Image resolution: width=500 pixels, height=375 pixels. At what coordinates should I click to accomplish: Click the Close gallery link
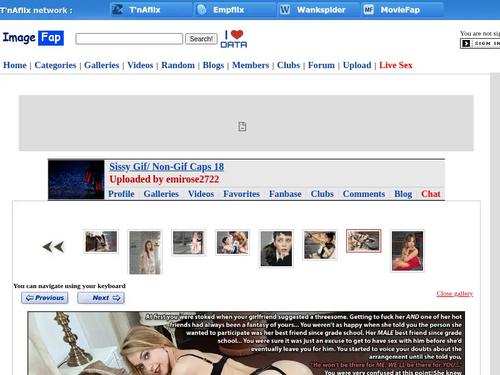(455, 293)
